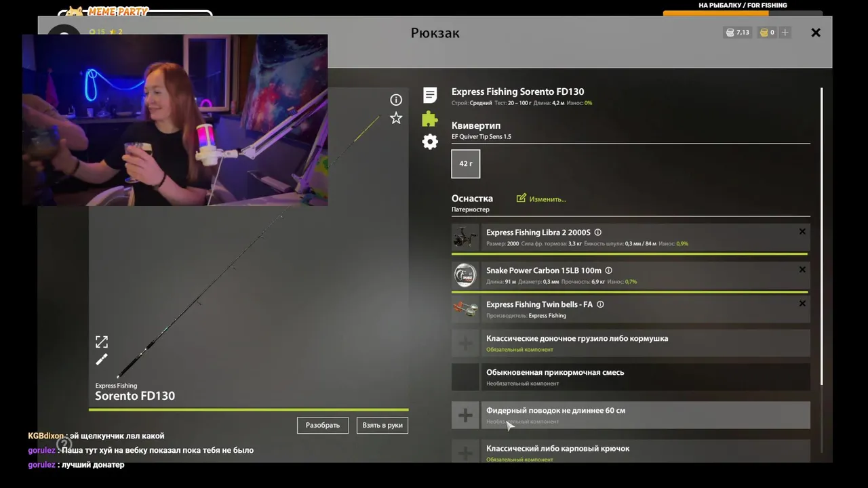The image size is (868, 488).
Task: Click the edit pencil icon beside Изменить
Action: tap(521, 199)
